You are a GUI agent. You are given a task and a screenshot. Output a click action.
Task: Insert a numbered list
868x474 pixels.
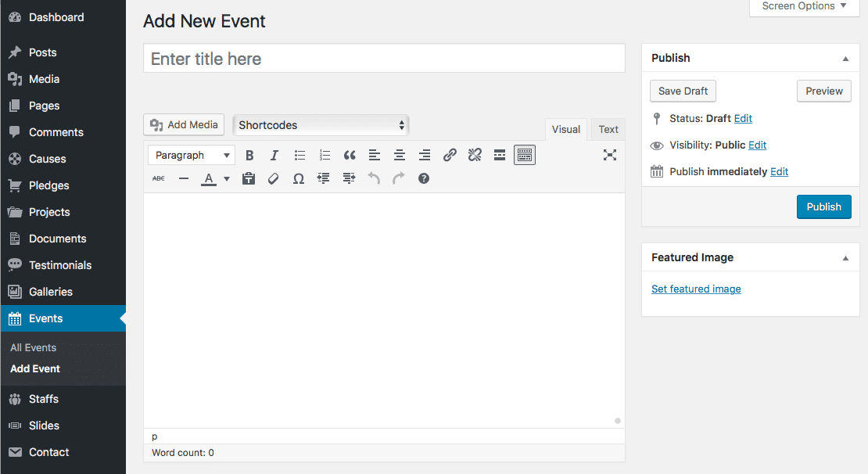click(x=325, y=156)
